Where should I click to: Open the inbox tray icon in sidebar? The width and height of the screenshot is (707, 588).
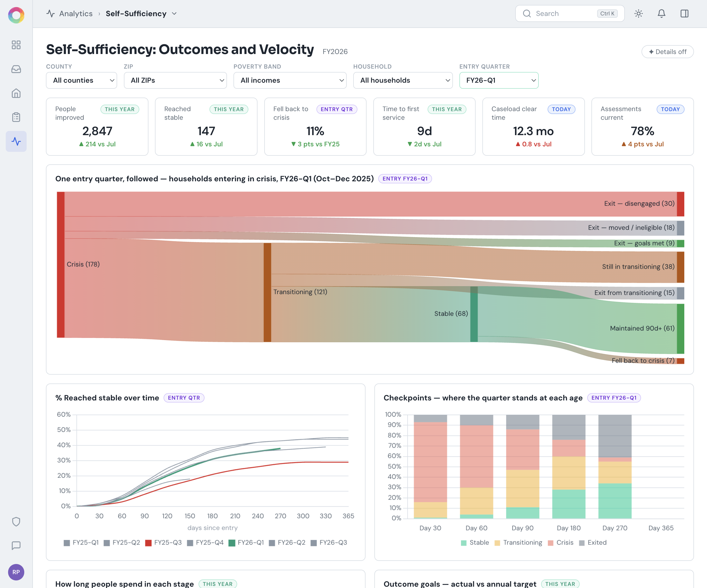16,69
